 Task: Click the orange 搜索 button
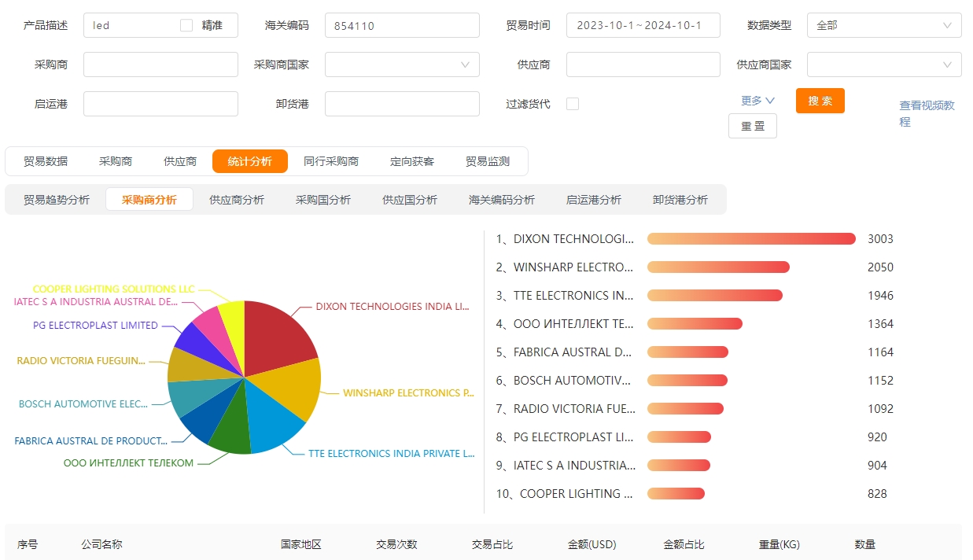pos(820,101)
